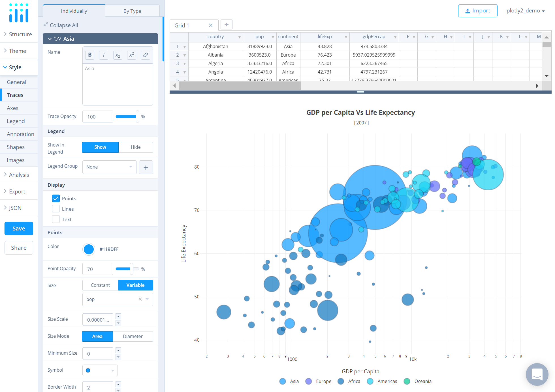555x392 pixels.
Task: Increase the Minimum Size value
Action: tap(118, 350)
